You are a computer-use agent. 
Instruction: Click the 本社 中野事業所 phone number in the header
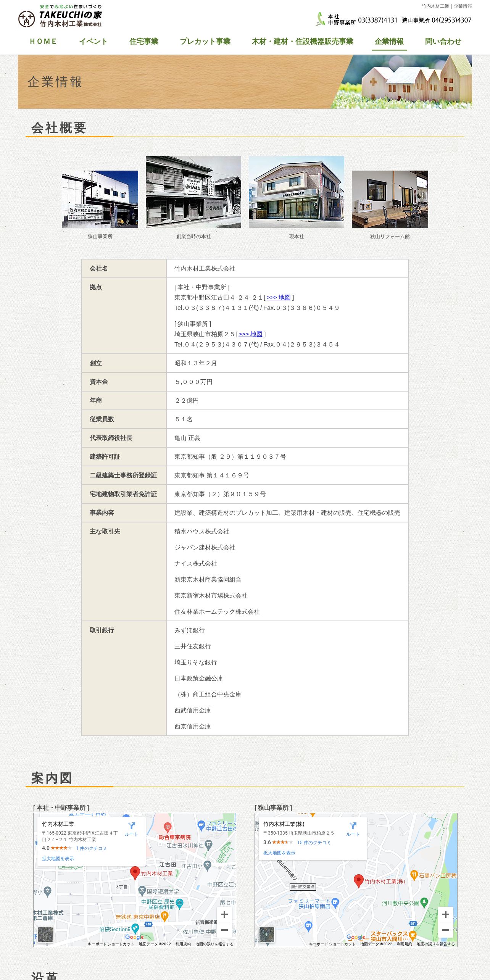(x=378, y=20)
